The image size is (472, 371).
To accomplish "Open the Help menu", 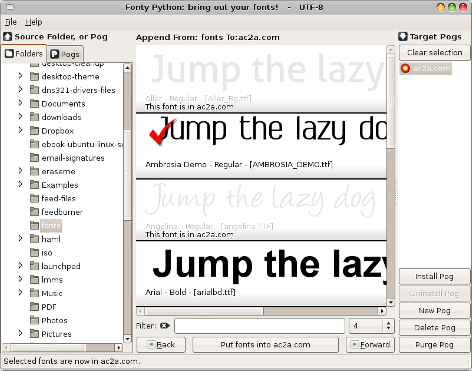I will pyautogui.click(x=34, y=22).
